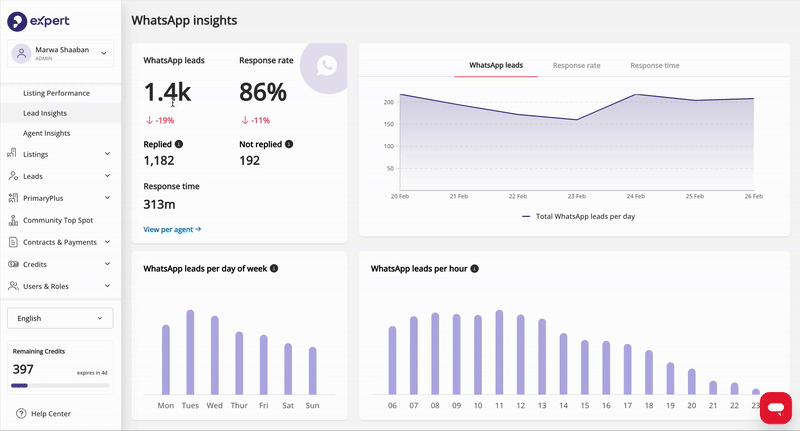Click the Marwa Shaaban user avatar icon

(21, 53)
